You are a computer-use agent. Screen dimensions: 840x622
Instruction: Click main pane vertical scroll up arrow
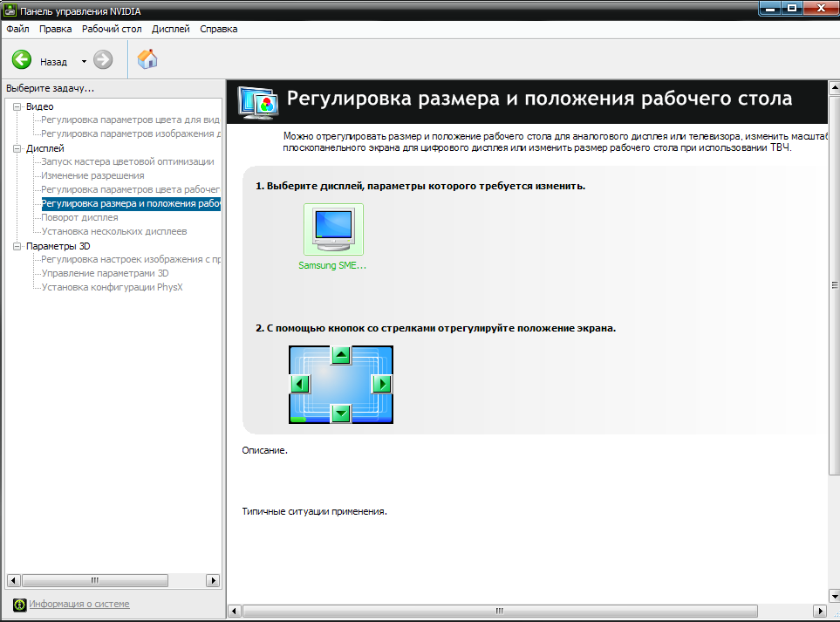click(x=834, y=86)
